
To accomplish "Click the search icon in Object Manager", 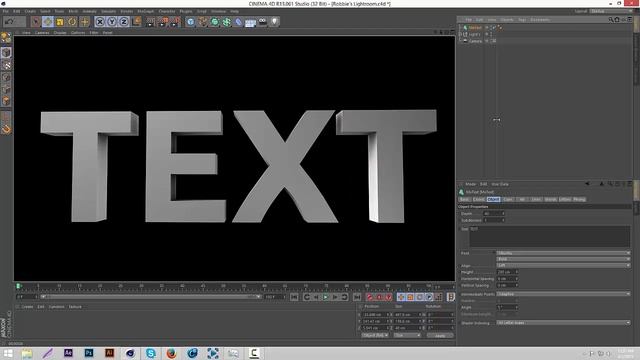I will pyautogui.click(x=611, y=20).
